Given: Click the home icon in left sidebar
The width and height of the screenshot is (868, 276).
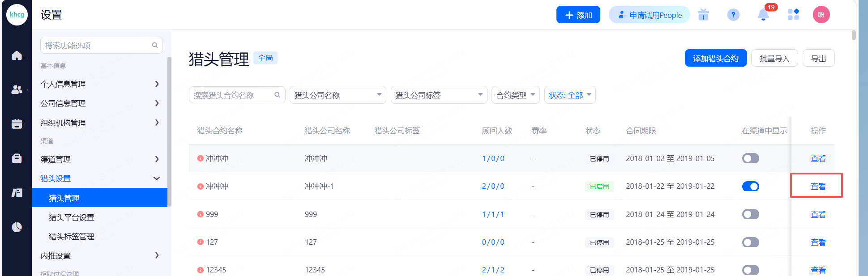Looking at the screenshot, I should pyautogui.click(x=17, y=55).
